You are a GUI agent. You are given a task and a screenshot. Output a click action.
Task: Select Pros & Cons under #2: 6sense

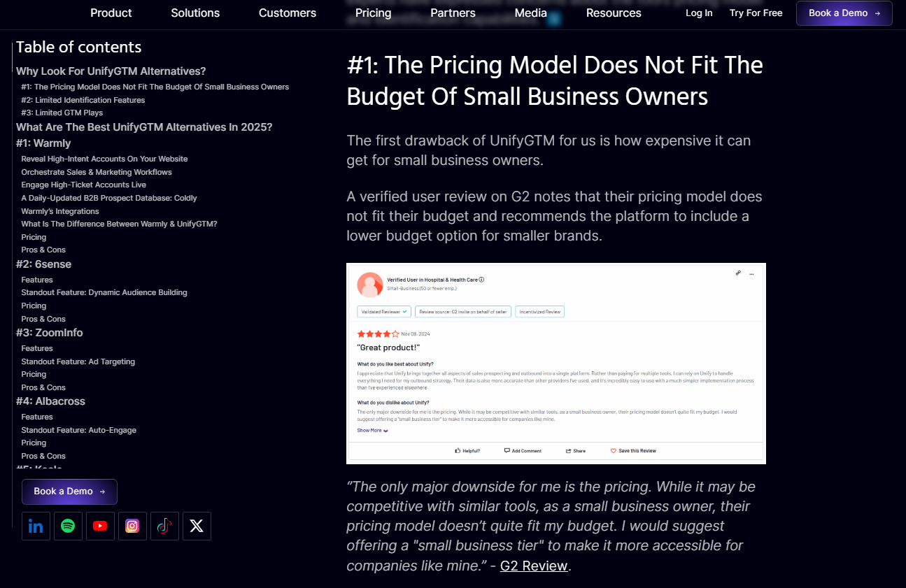43,319
